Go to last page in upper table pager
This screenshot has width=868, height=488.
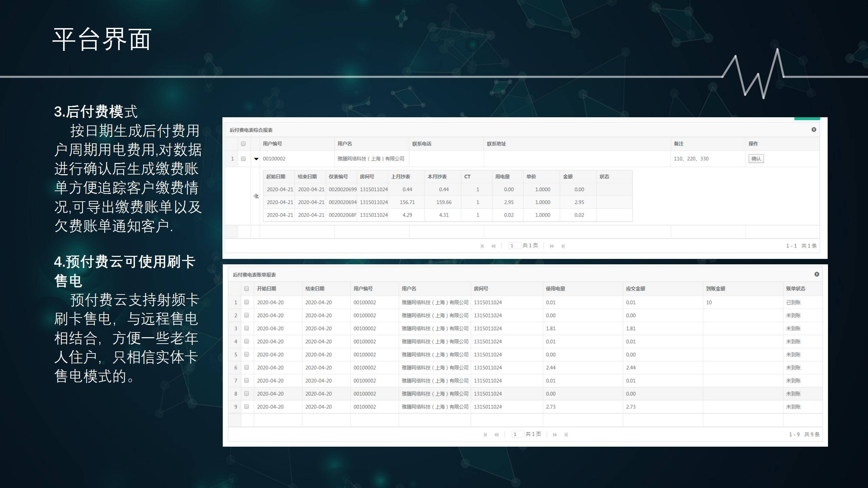pyautogui.click(x=563, y=246)
